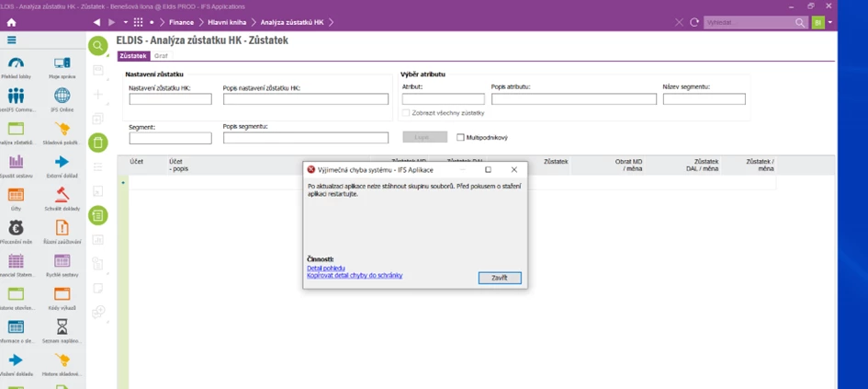This screenshot has height=389, width=868.
Task: Click Kopírovat detail chyby do schránky link
Action: pos(355,275)
